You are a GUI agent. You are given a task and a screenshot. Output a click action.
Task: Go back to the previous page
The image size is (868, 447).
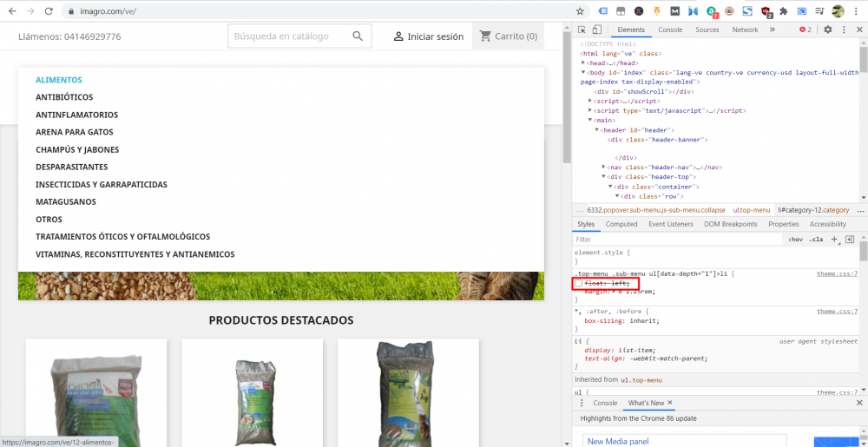(12, 11)
